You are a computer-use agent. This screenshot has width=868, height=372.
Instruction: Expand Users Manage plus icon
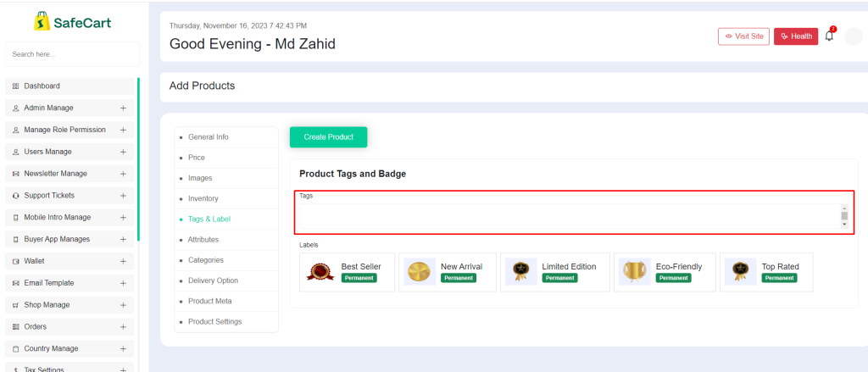pos(123,152)
